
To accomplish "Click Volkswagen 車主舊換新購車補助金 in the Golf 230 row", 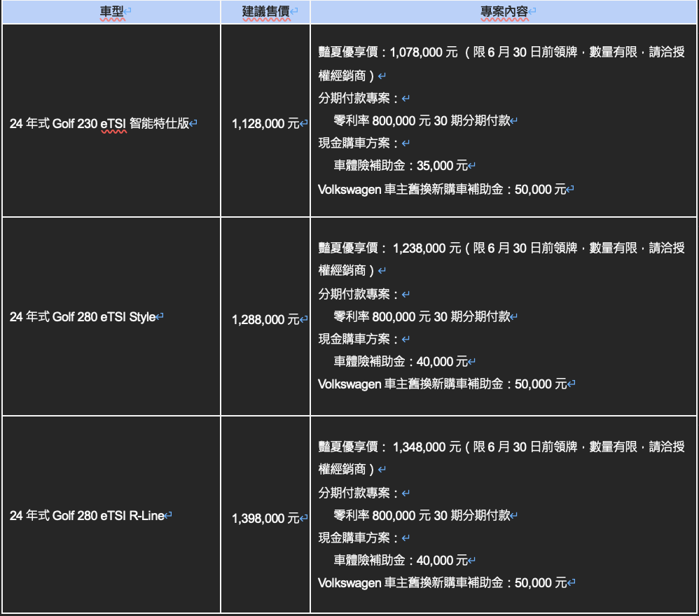I will (x=441, y=189).
